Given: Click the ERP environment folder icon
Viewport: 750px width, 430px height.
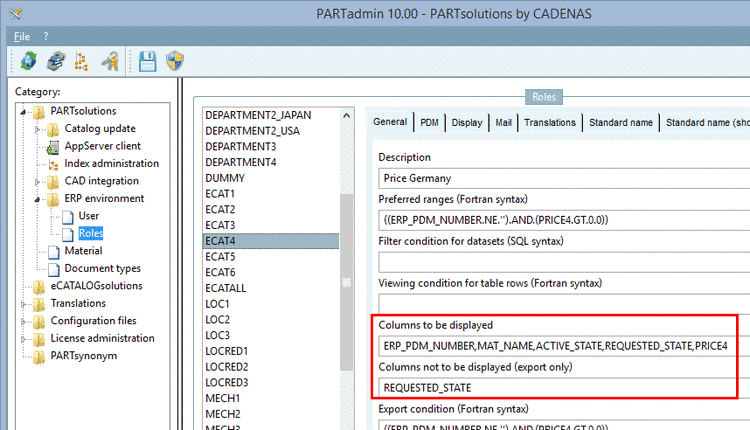Looking at the screenshot, I should click(53, 199).
